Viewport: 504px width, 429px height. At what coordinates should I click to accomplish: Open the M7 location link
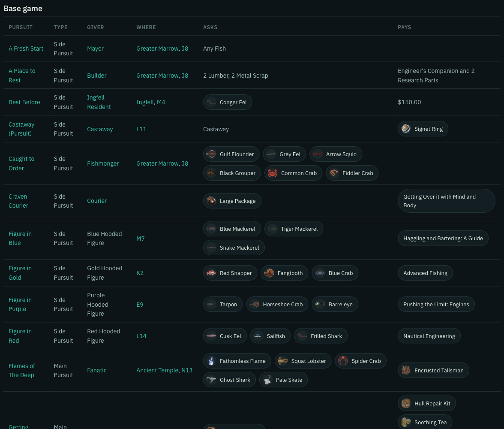141,239
